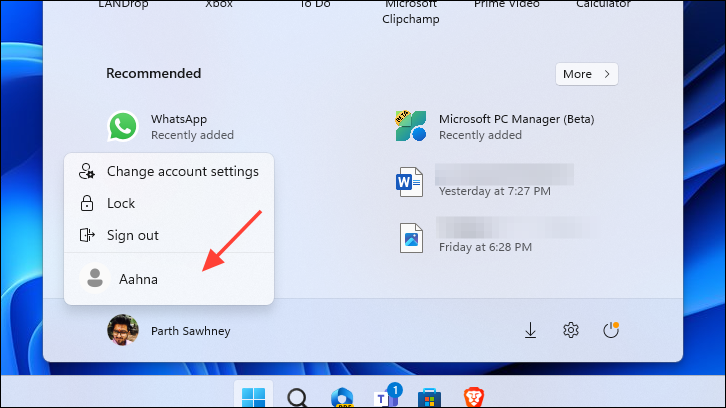
Task: Open WhatsApp from Recommended
Action: point(171,126)
